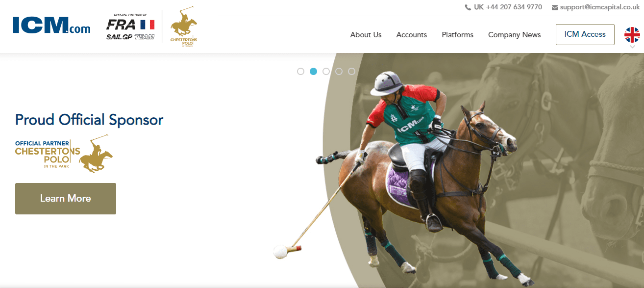644x288 pixels.
Task: Select the UK flag language icon
Action: point(632,35)
